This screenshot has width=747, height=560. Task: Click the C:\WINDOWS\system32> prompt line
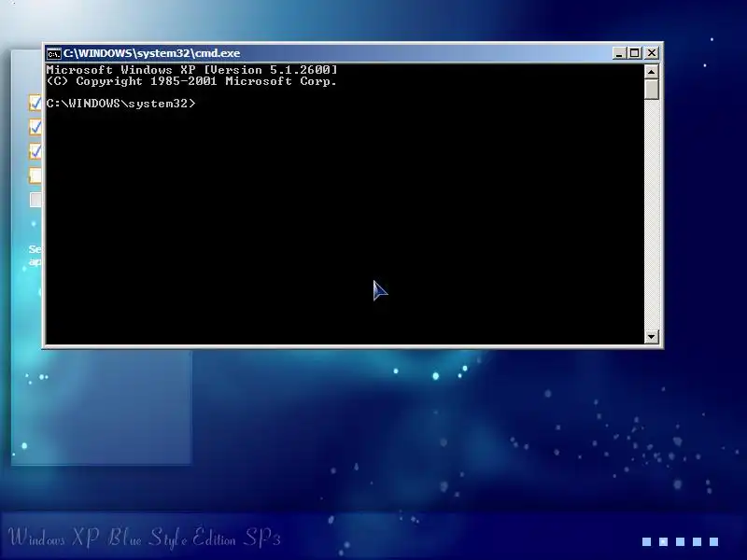[x=121, y=104]
